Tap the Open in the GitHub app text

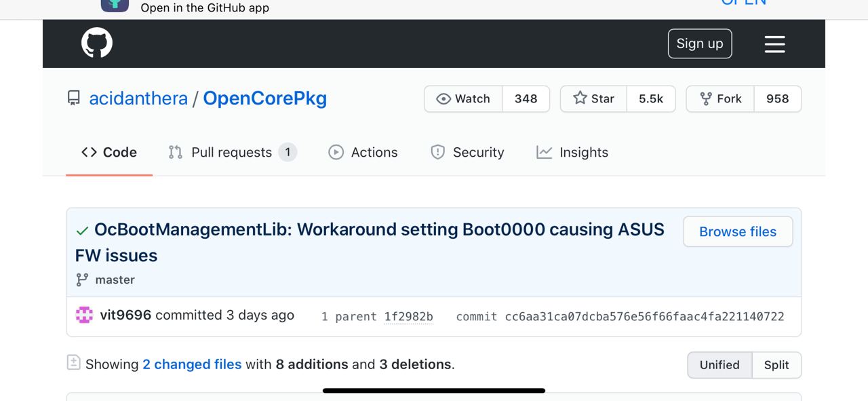205,8
